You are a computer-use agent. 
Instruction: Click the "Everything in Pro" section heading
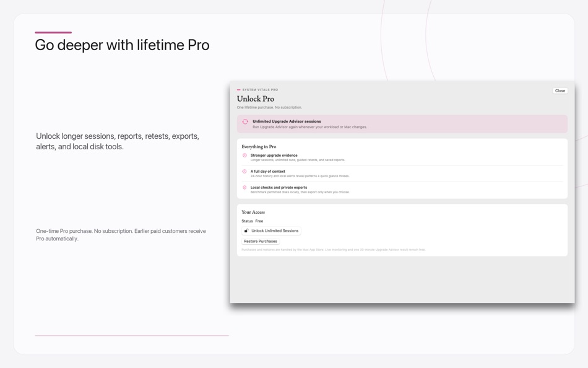(x=259, y=146)
